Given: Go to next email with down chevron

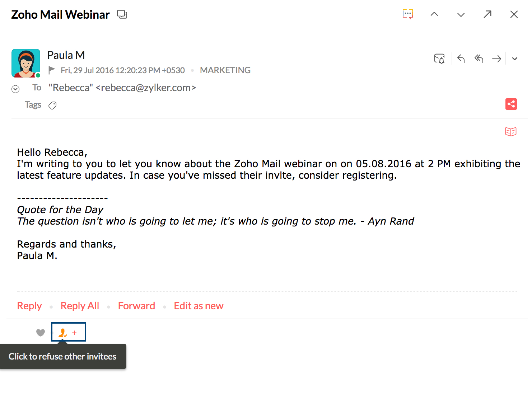Looking at the screenshot, I should 461,14.
